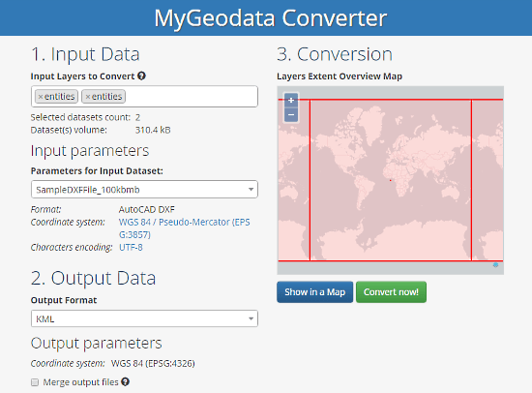Click the Merge output files label
The height and width of the screenshot is (393, 532).
tap(80, 382)
